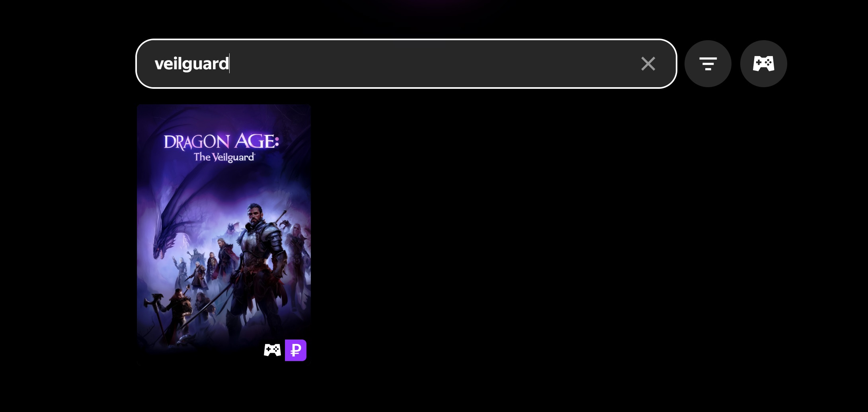The height and width of the screenshot is (412, 868).
Task: Select the only search result tile
Action: pos(224,234)
